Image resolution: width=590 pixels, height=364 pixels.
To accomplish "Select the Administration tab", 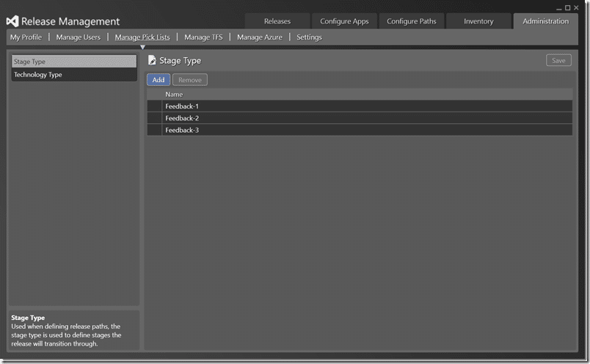I will [x=545, y=21].
